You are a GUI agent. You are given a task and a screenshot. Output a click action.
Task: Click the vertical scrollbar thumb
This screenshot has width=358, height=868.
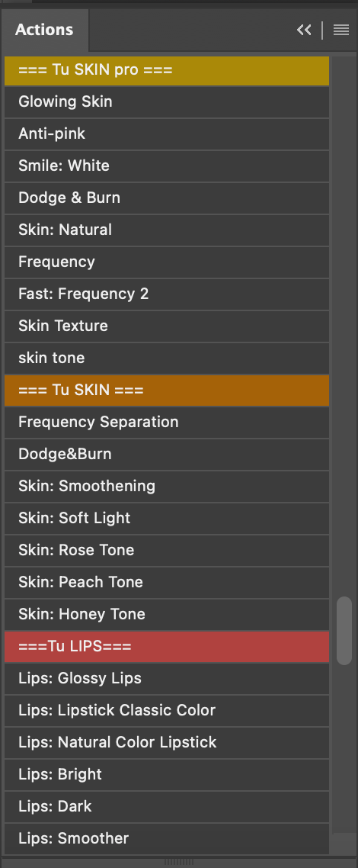pos(344,631)
